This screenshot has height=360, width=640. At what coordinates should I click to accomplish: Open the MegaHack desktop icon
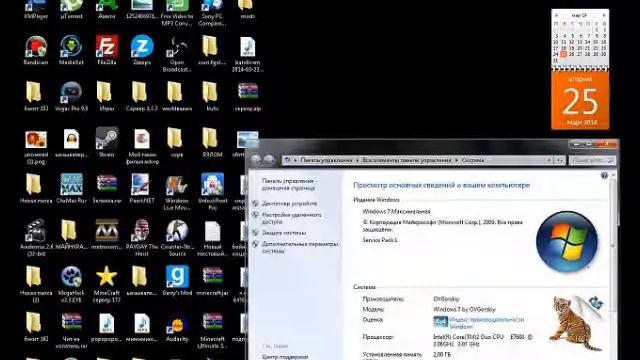pos(71,284)
